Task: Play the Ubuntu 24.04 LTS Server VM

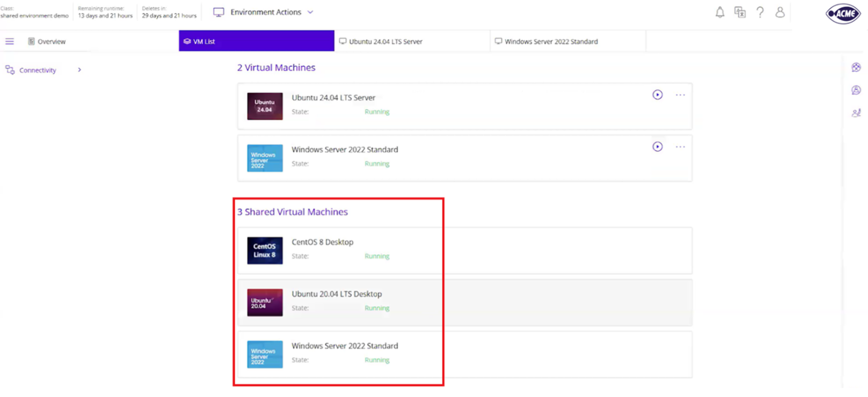Action: point(657,95)
